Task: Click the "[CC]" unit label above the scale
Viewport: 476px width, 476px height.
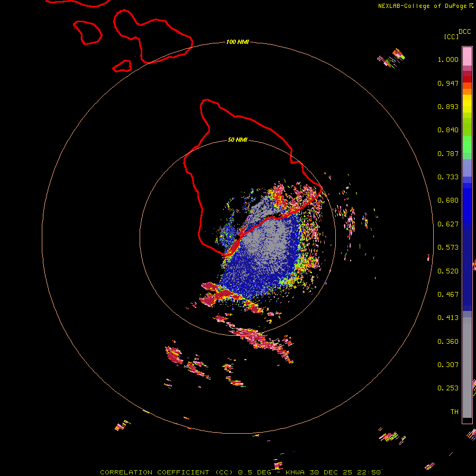Action: [451, 36]
